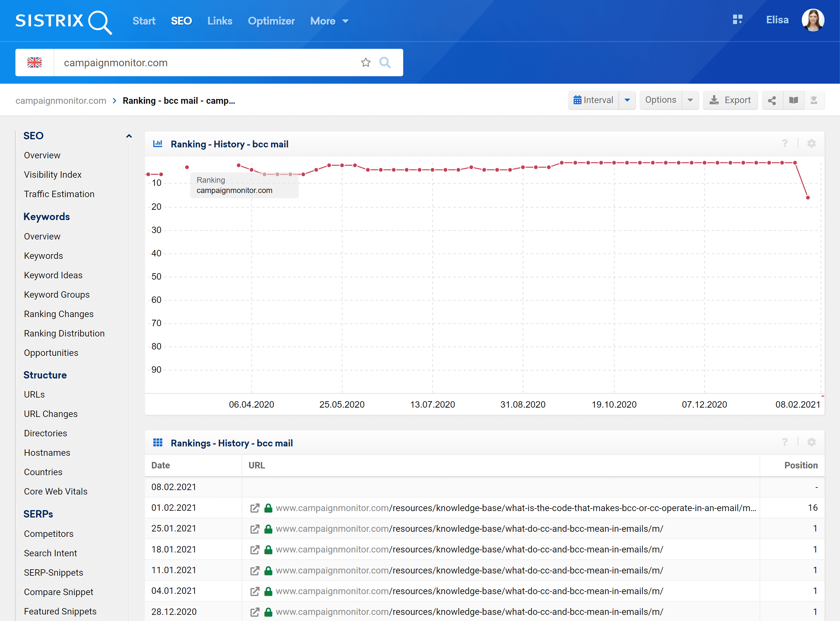Open Hostnames in the sidebar
This screenshot has height=621, width=840.
pyautogui.click(x=47, y=453)
